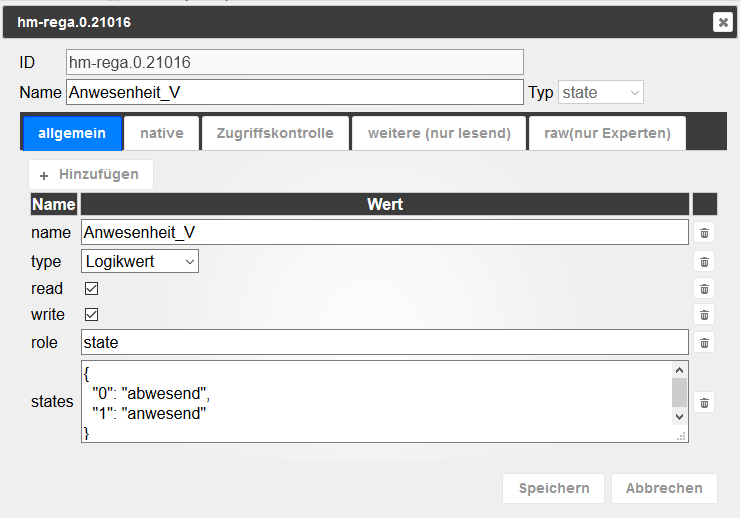Delete the write property row
Image resolution: width=740 pixels, height=518 pixels.
tap(704, 315)
